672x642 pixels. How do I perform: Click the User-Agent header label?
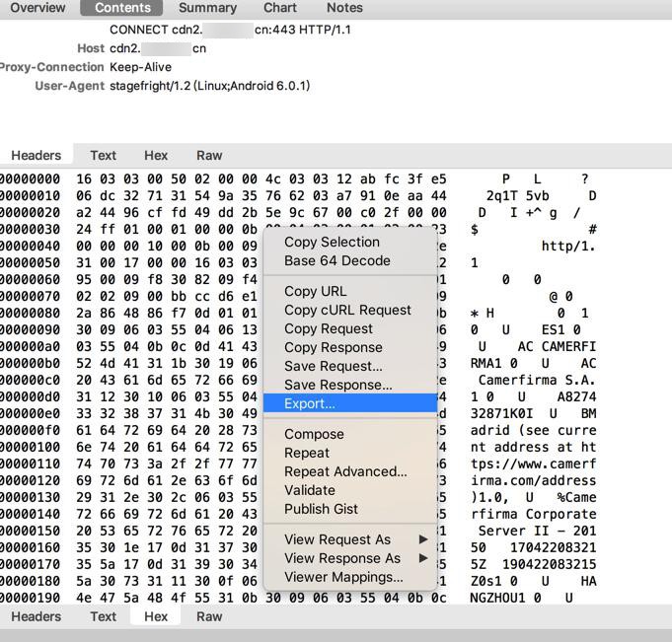[70, 86]
